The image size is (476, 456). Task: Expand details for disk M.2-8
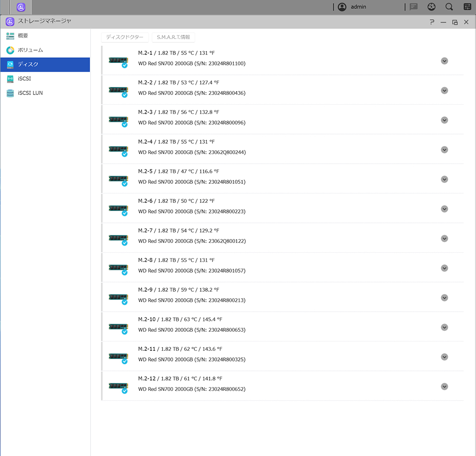[x=444, y=268]
